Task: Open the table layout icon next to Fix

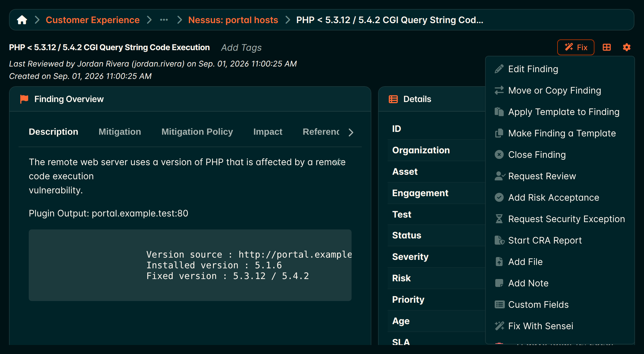Action: point(607,47)
